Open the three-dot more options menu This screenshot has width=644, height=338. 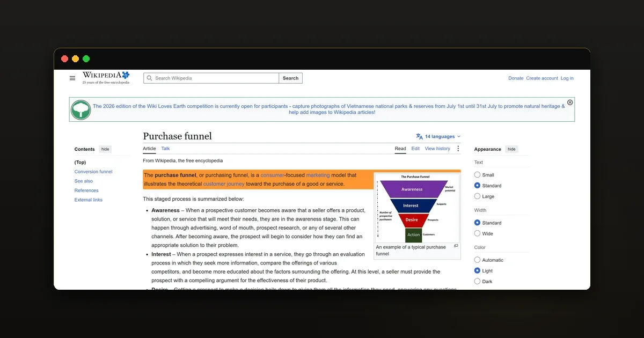(x=458, y=149)
